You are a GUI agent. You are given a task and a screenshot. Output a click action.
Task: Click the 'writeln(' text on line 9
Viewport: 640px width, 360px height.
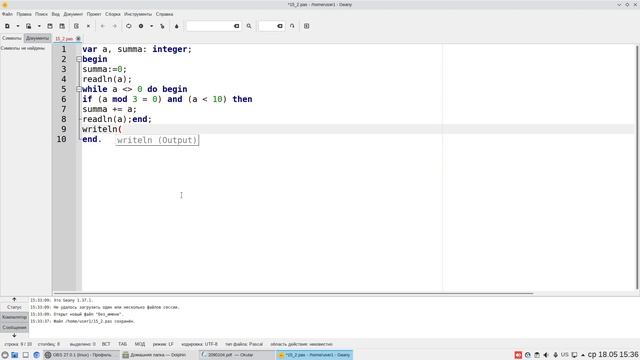coord(102,129)
